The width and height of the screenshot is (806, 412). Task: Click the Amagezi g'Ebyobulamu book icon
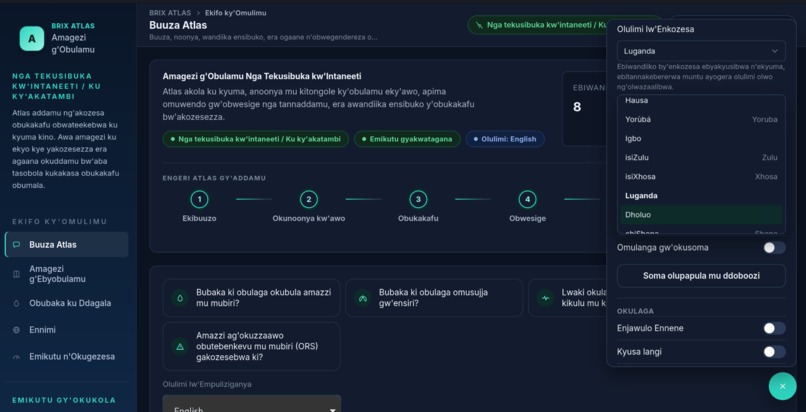pos(16,274)
